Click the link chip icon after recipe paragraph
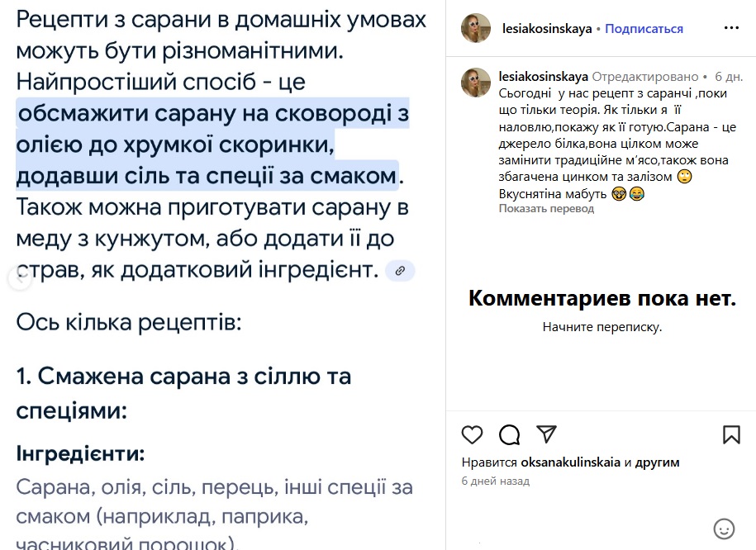756x550 pixels. coord(400,270)
